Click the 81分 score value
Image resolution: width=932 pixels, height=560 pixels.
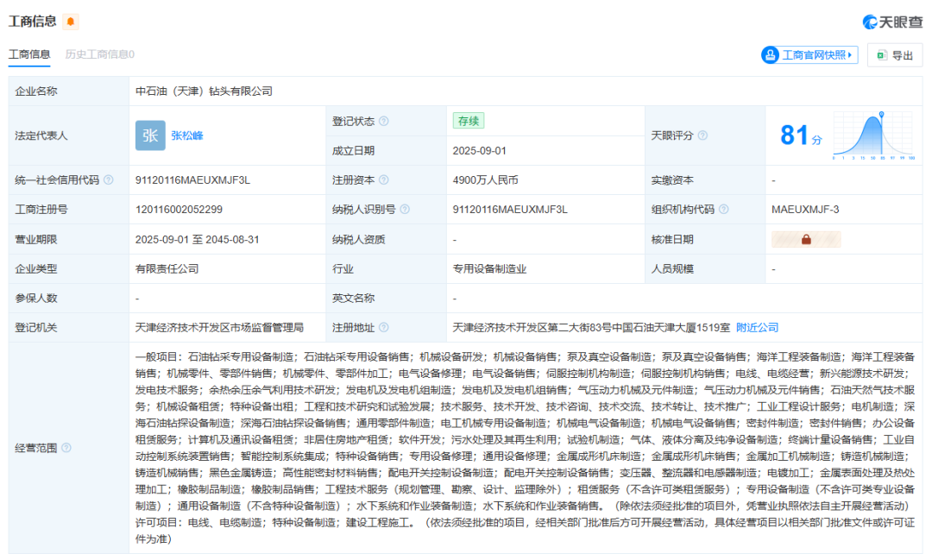click(801, 135)
